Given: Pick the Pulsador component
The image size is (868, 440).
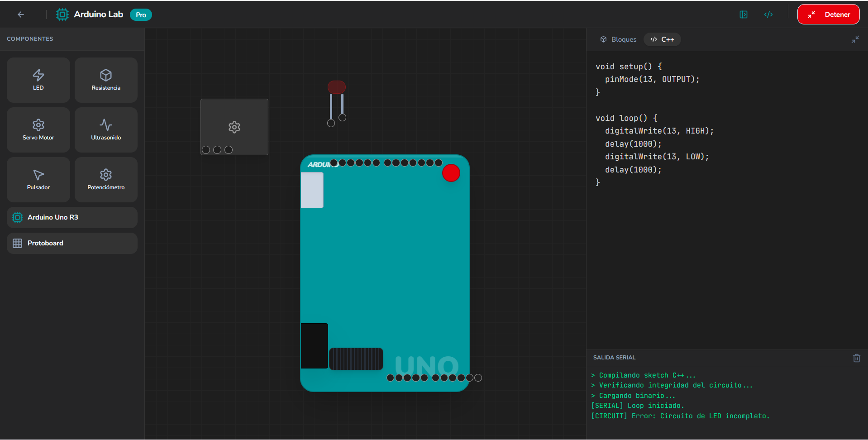Looking at the screenshot, I should click(38, 179).
